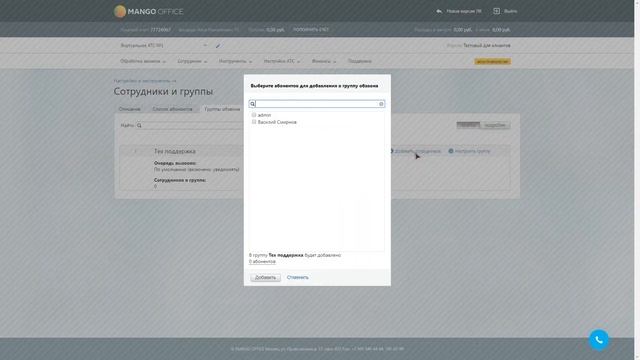This screenshot has width=640, height=360.
Task: Click the blue phone call button
Action: 599,340
